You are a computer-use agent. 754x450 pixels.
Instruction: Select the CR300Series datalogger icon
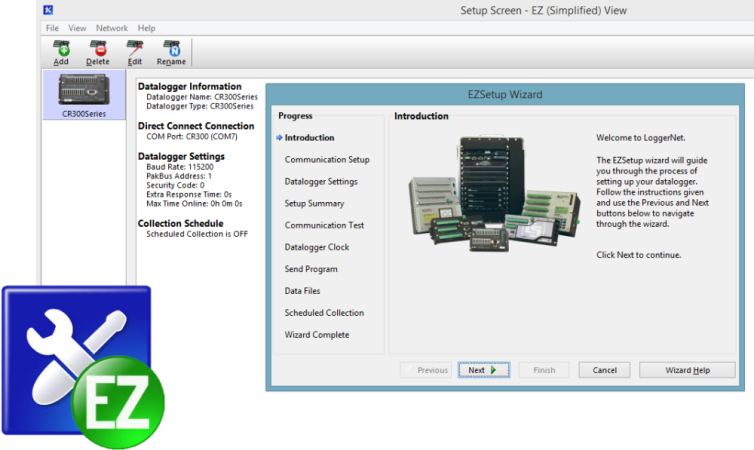pyautogui.click(x=84, y=93)
